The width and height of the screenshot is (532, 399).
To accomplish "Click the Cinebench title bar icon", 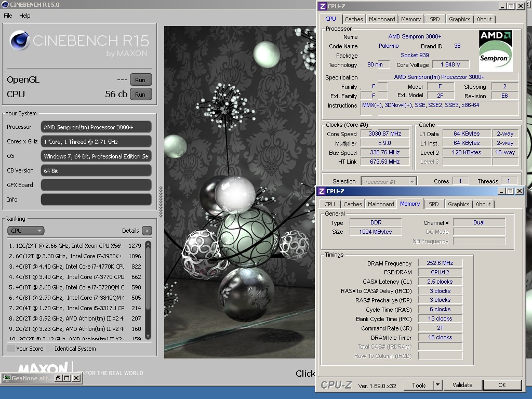I will coord(5,4).
